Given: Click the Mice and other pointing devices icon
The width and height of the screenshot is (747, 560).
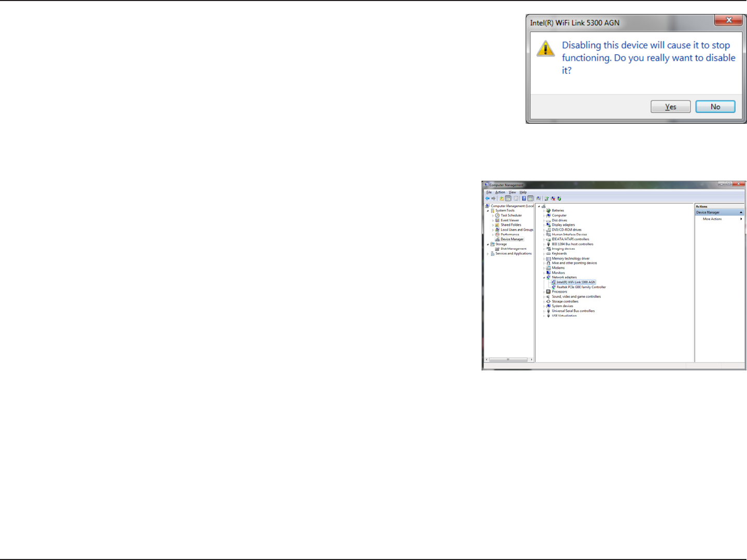Looking at the screenshot, I should [548, 263].
